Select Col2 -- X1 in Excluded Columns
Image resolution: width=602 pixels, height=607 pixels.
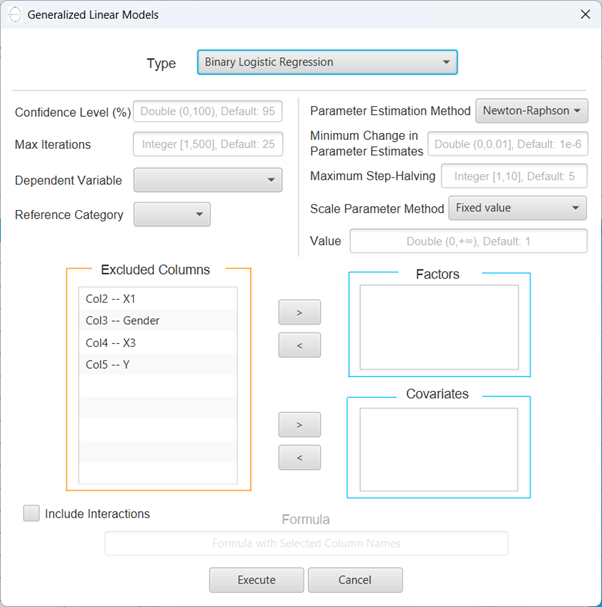[x=158, y=298]
